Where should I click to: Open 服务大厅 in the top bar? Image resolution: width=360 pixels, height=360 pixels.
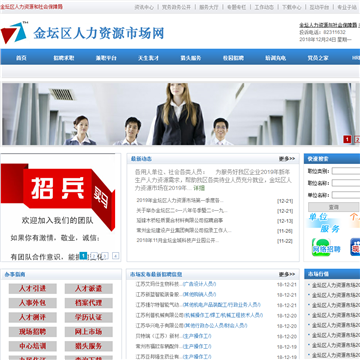(x=209, y=7)
